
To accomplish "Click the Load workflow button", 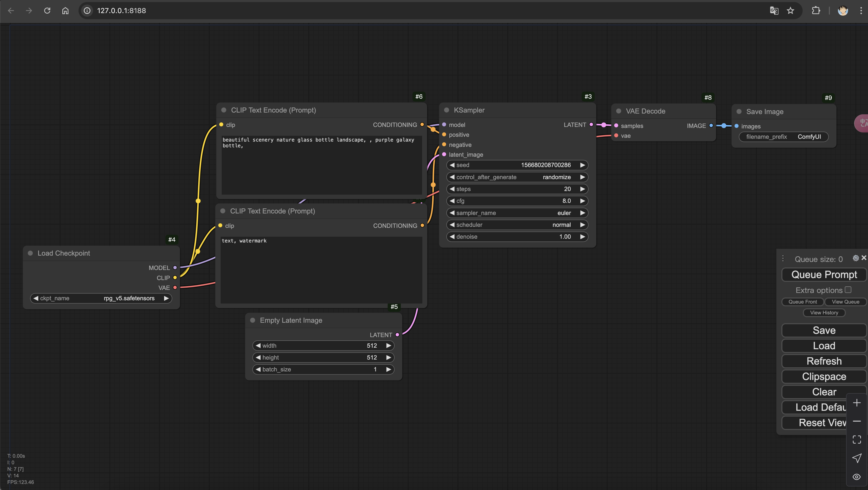I will pyautogui.click(x=824, y=346).
